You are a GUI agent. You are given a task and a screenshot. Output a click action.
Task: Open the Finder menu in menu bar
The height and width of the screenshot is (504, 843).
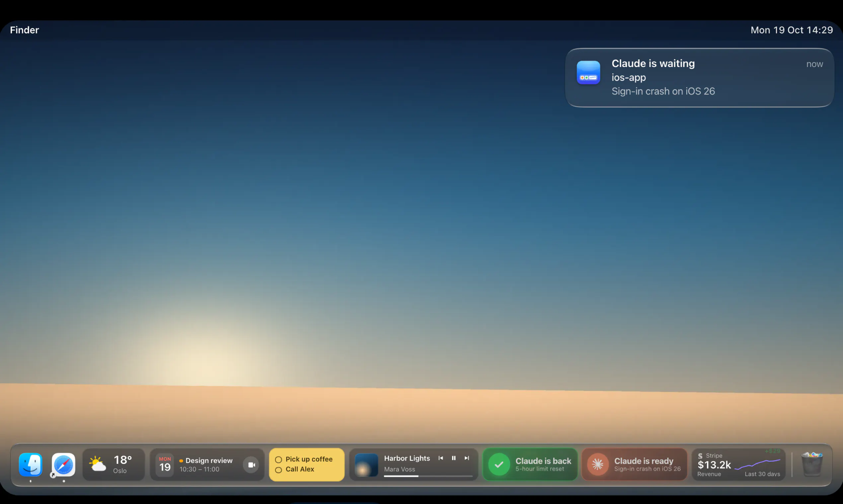pyautogui.click(x=25, y=30)
